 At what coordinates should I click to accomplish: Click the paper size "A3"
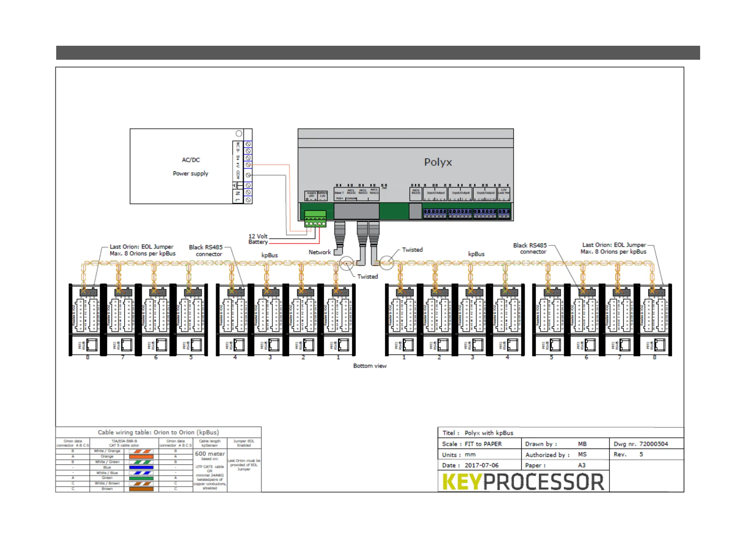(x=582, y=465)
